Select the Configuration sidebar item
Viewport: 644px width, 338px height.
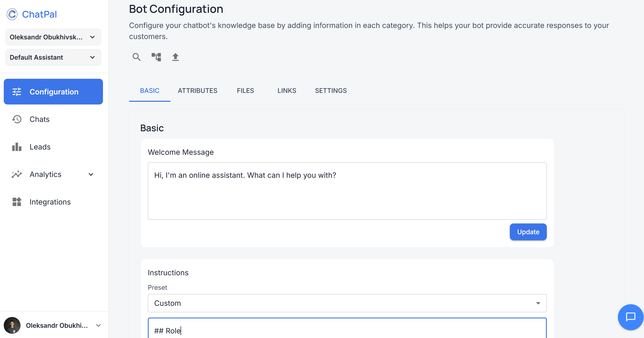[x=53, y=92]
